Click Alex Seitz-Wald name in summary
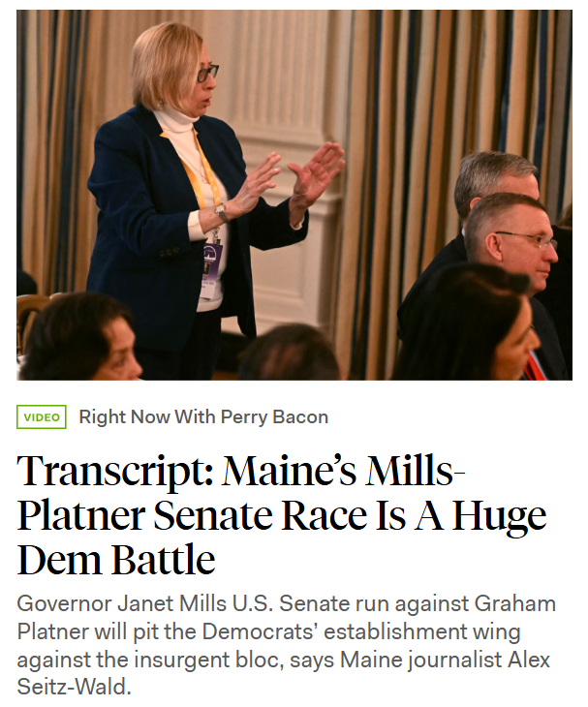Viewport: 588px width, 707px height. [529, 660]
